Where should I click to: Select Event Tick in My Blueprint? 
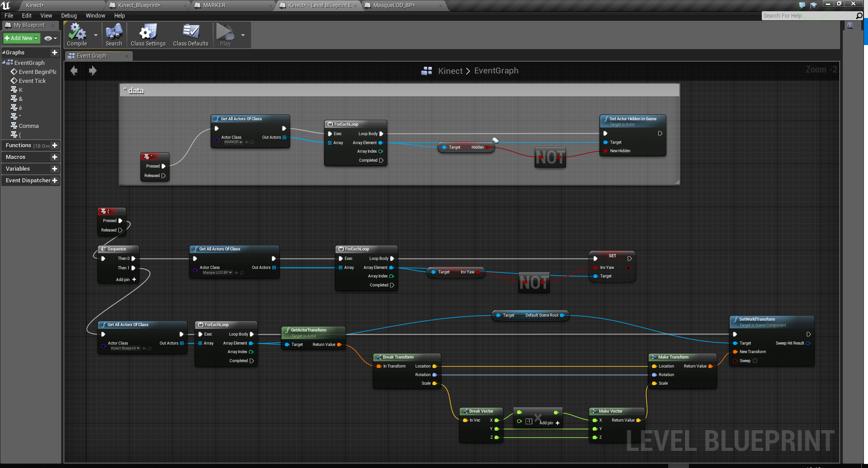pos(28,81)
